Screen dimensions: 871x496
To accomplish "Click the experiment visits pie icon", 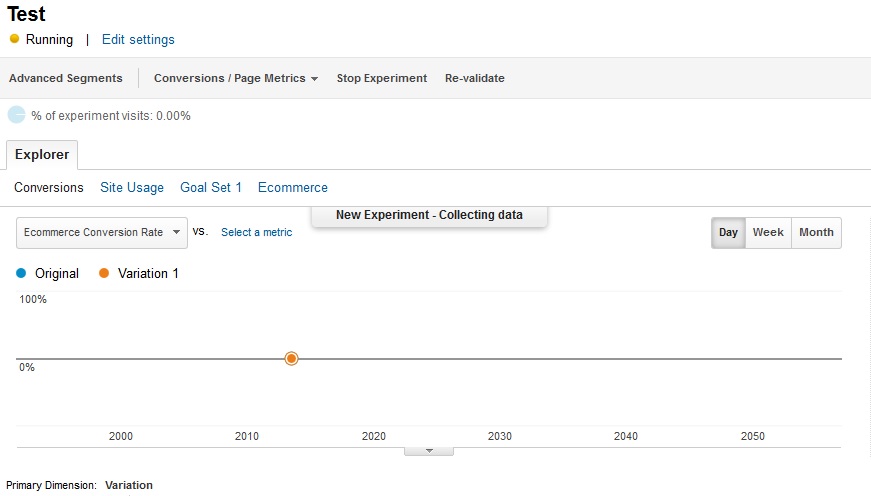I will pos(17,115).
